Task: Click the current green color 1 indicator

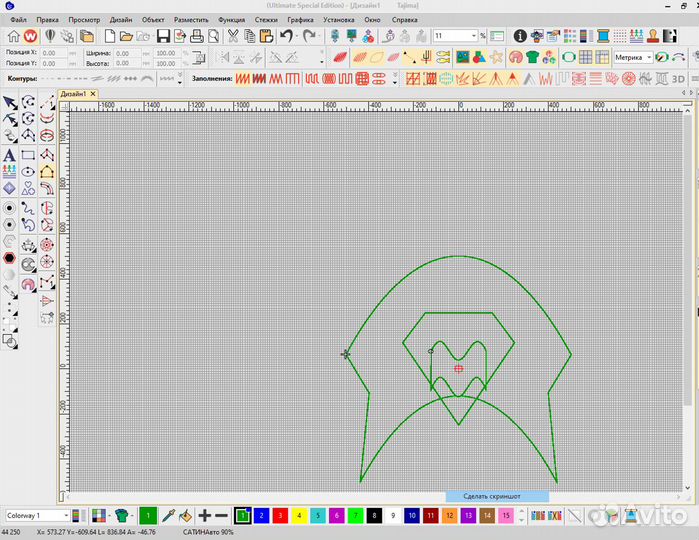Action: point(148,516)
